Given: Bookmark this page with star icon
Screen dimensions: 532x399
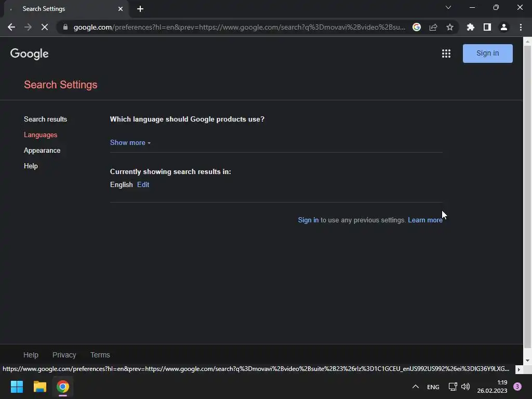Looking at the screenshot, I should coord(450,27).
